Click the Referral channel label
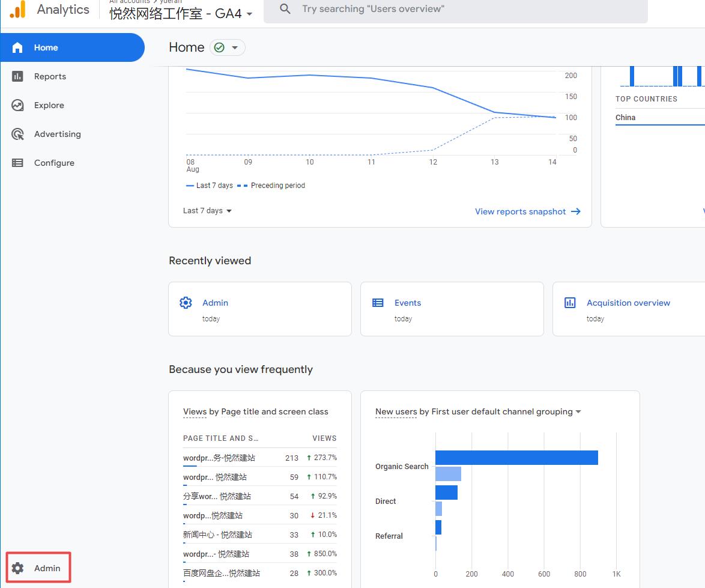 (389, 536)
